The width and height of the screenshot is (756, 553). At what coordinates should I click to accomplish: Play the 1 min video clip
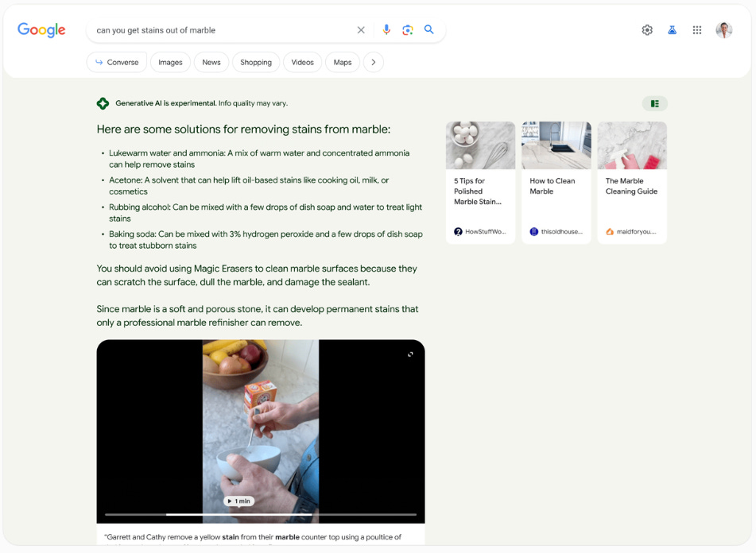238,501
